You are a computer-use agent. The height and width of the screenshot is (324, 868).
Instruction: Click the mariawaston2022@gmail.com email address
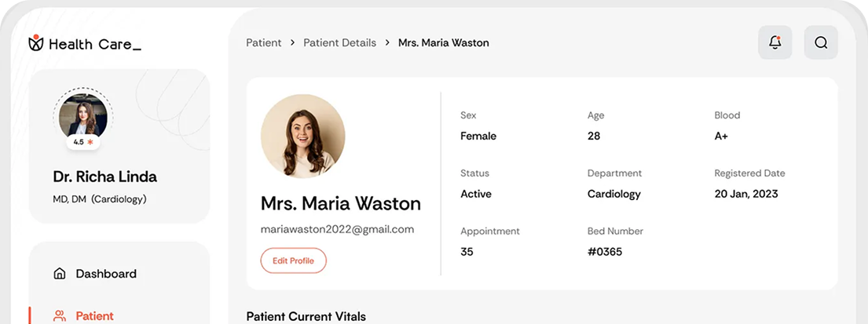pos(337,229)
